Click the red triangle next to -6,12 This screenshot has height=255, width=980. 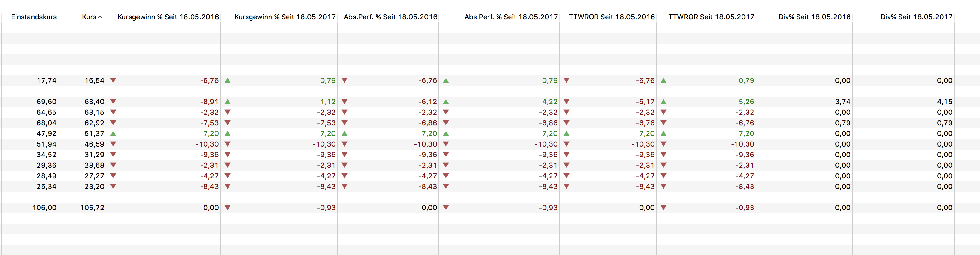(344, 102)
